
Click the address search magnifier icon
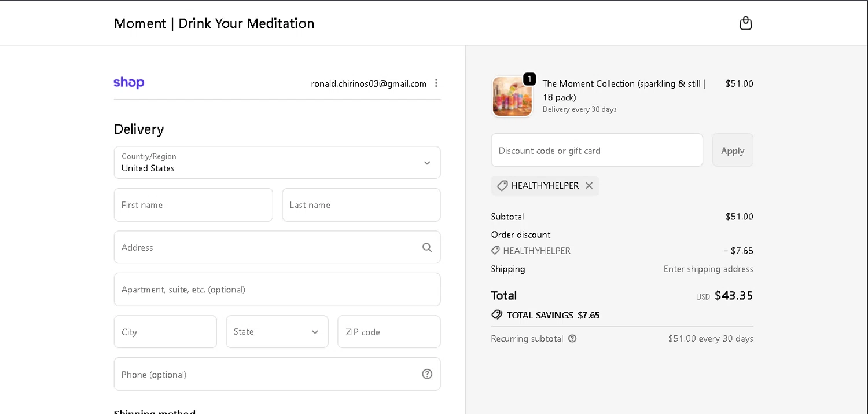(427, 247)
